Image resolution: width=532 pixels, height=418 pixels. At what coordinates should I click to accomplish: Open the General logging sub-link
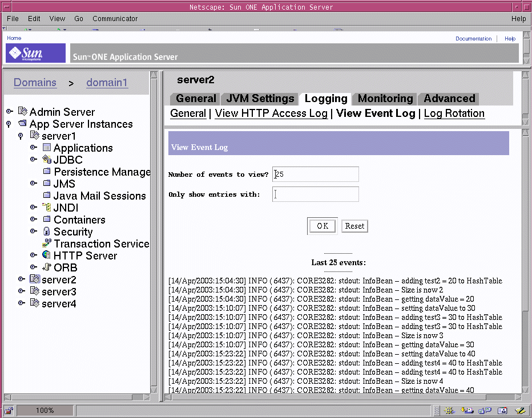(x=188, y=113)
